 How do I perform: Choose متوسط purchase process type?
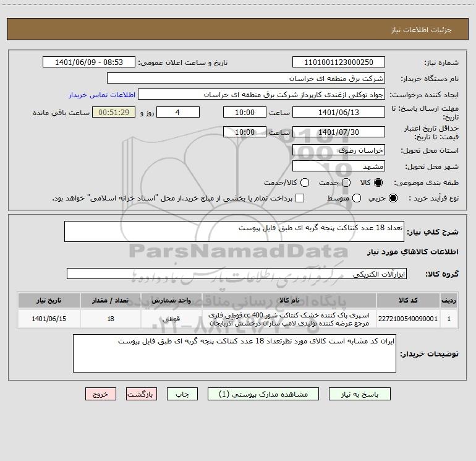click(x=357, y=198)
